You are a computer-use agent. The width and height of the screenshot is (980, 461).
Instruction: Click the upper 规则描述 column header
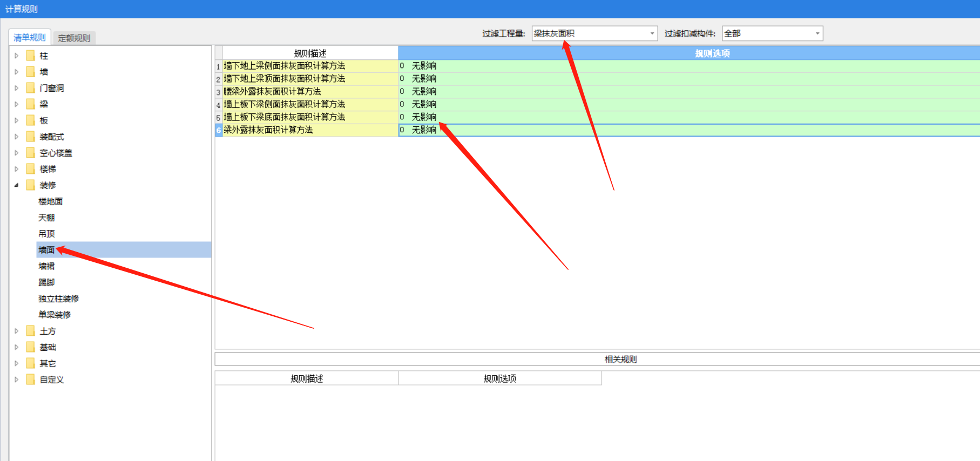(310, 53)
